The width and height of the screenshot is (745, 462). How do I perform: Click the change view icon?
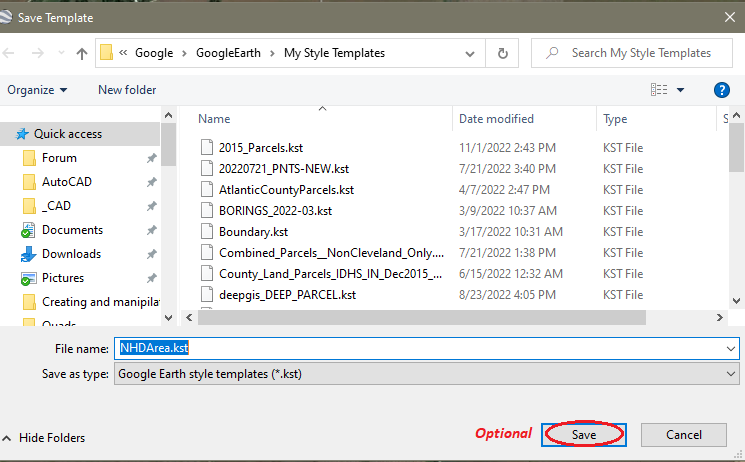[659, 90]
